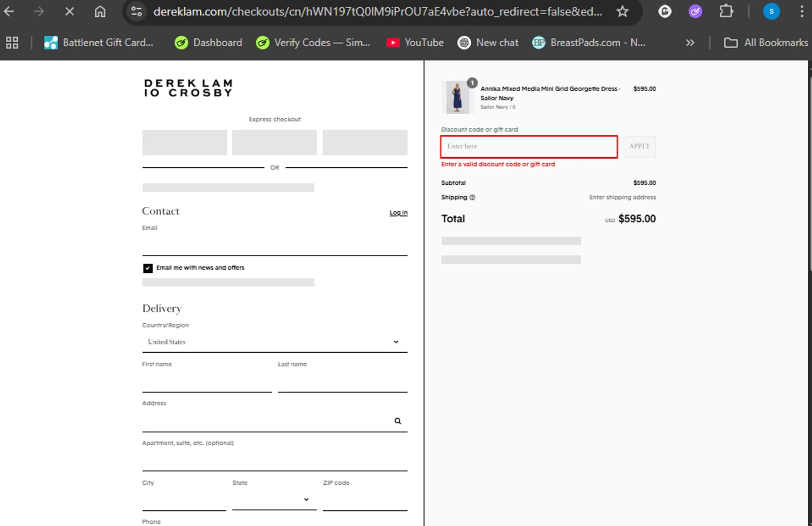This screenshot has width=812, height=526.
Task: Click the Contact heading
Action: pyautogui.click(x=161, y=211)
